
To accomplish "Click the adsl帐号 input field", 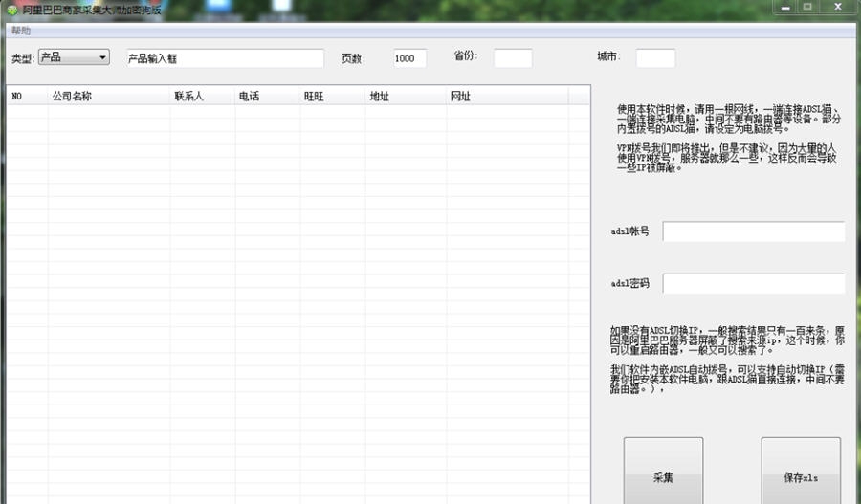I will tap(754, 231).
